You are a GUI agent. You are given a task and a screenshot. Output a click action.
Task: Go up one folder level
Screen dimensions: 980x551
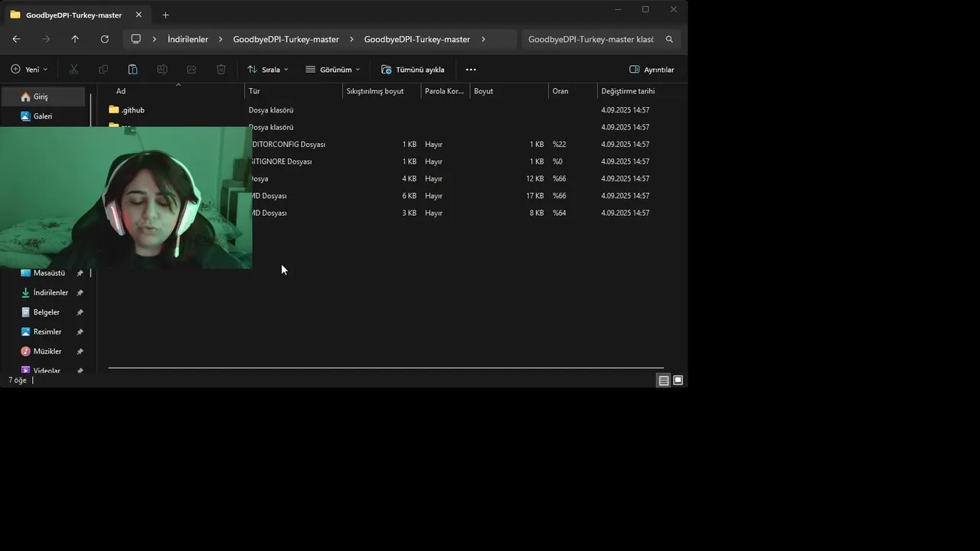tap(74, 39)
